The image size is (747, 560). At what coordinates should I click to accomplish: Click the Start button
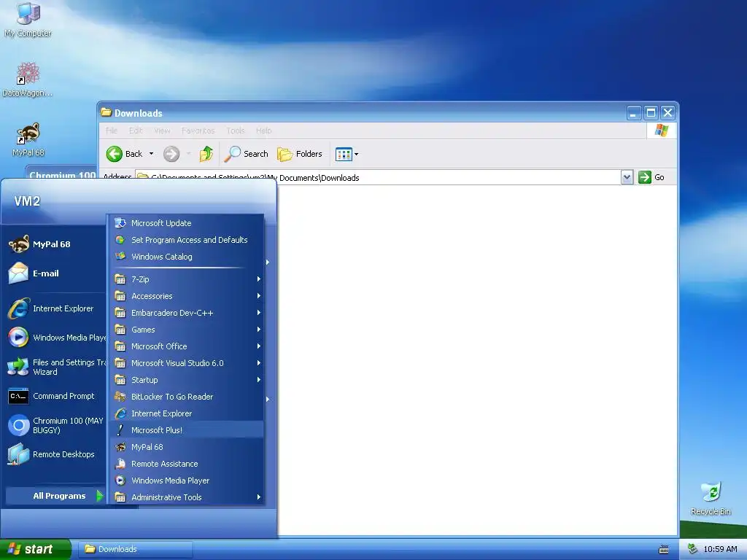(34, 549)
